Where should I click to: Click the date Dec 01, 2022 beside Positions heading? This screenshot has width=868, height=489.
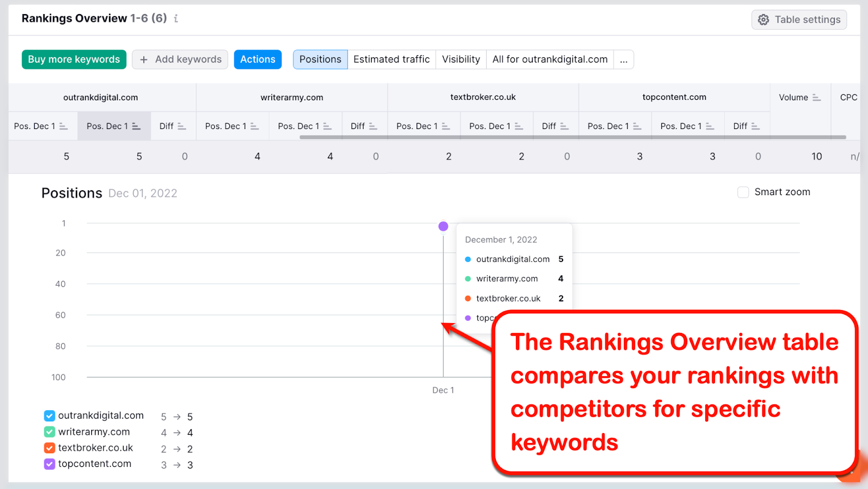(143, 194)
